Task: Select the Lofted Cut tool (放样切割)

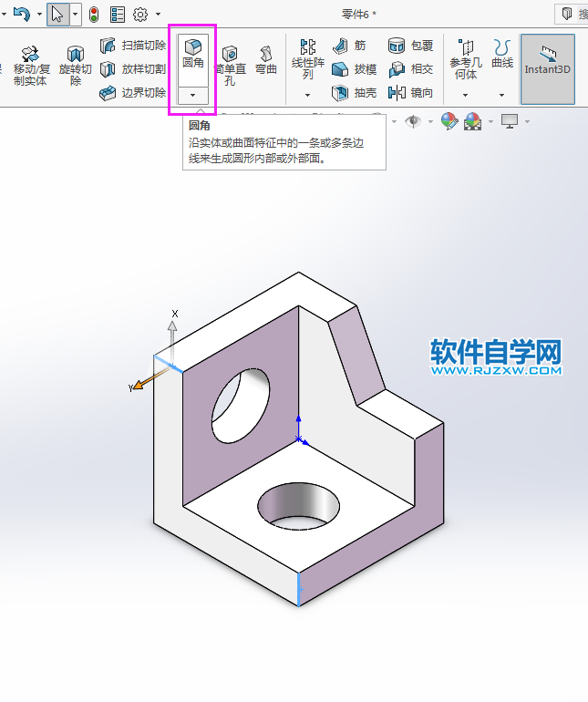Action: [x=132, y=69]
